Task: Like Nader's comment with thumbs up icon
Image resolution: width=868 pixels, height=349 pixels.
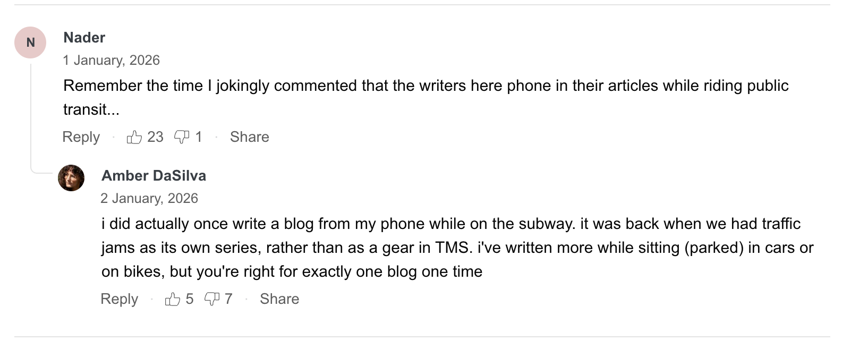Action: tap(134, 137)
